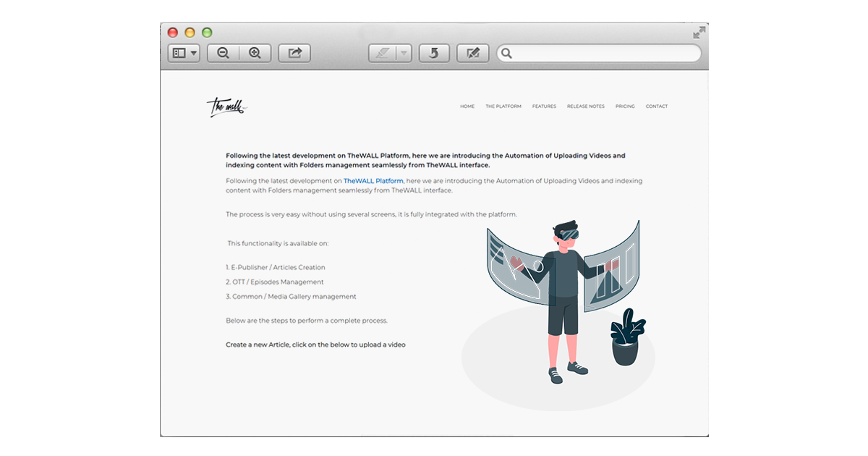Click inside the toolbar search field
This screenshot has width=868, height=456.
coord(599,53)
